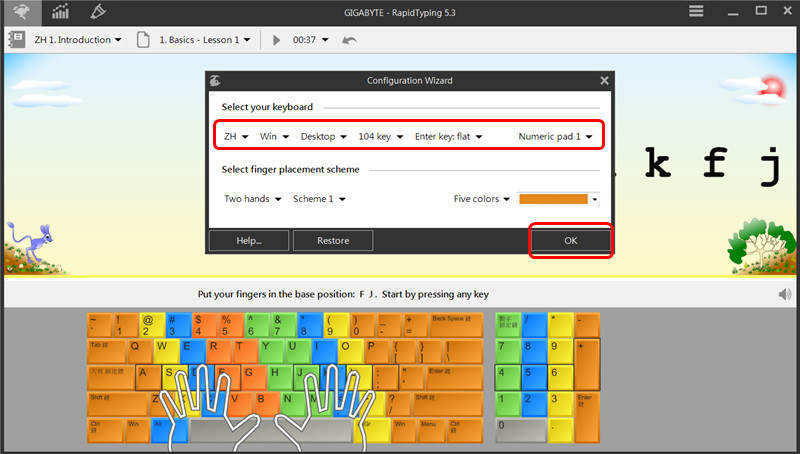800x454 pixels.
Task: Click the numpad 7 key
Action: [x=508, y=351]
